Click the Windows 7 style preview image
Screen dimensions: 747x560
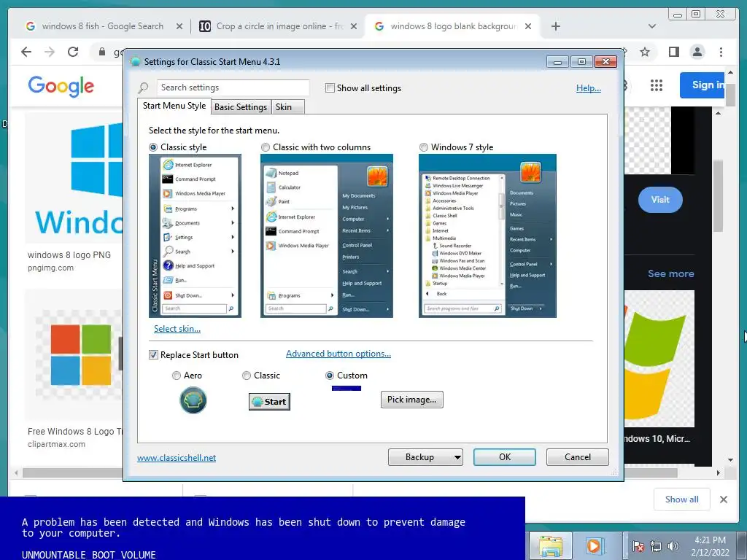pos(487,236)
